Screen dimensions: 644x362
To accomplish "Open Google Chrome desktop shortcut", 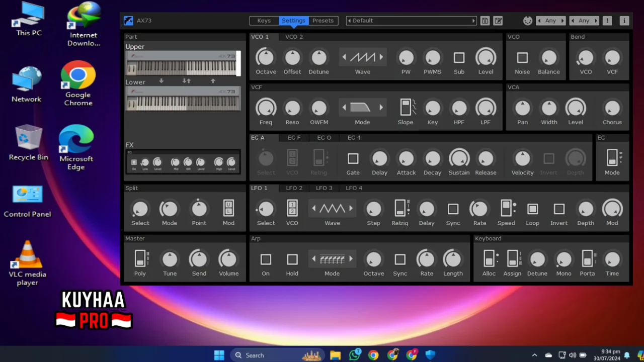I will 78,83.
